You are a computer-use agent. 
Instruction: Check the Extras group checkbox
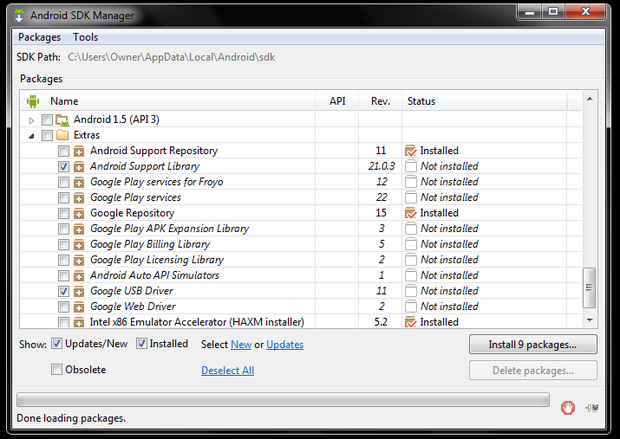click(x=47, y=136)
